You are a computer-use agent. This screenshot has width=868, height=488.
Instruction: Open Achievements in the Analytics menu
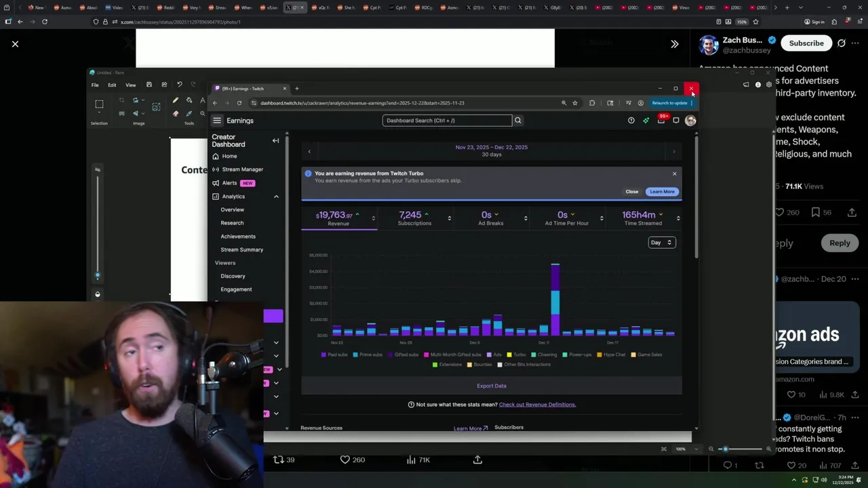238,237
